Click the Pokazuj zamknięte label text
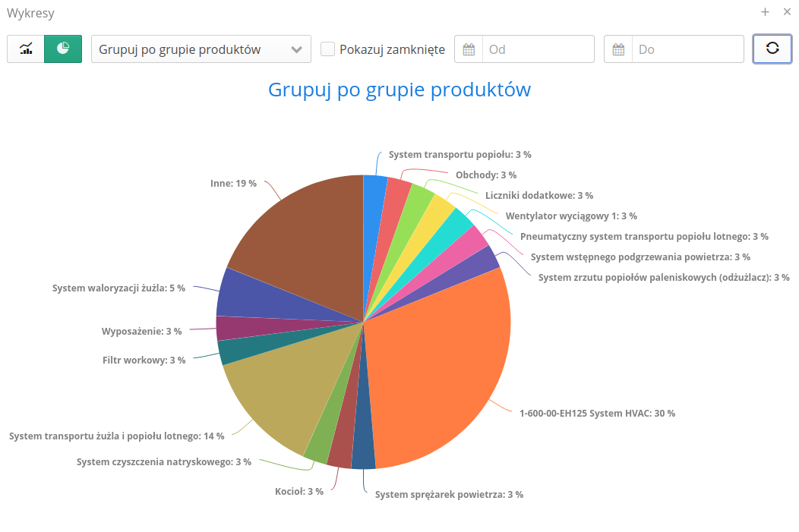 (x=392, y=49)
